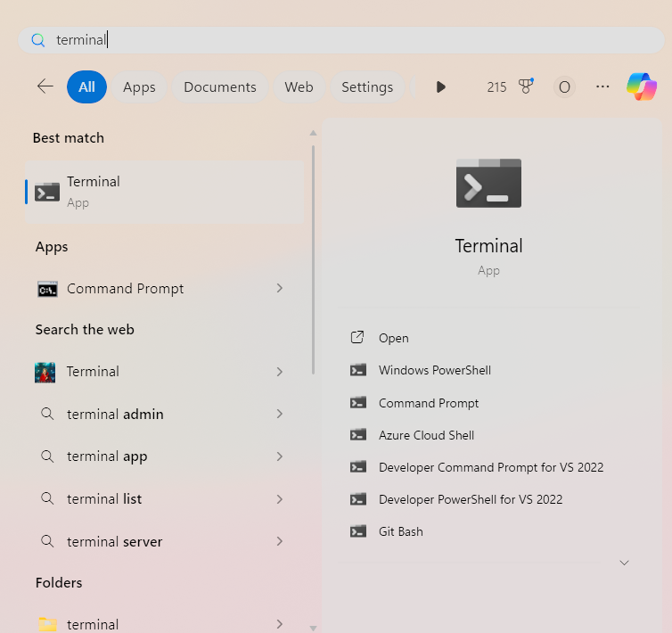Viewport: 672px width, 633px height.
Task: Click results list scrollbar up arrow
Action: pos(314,133)
